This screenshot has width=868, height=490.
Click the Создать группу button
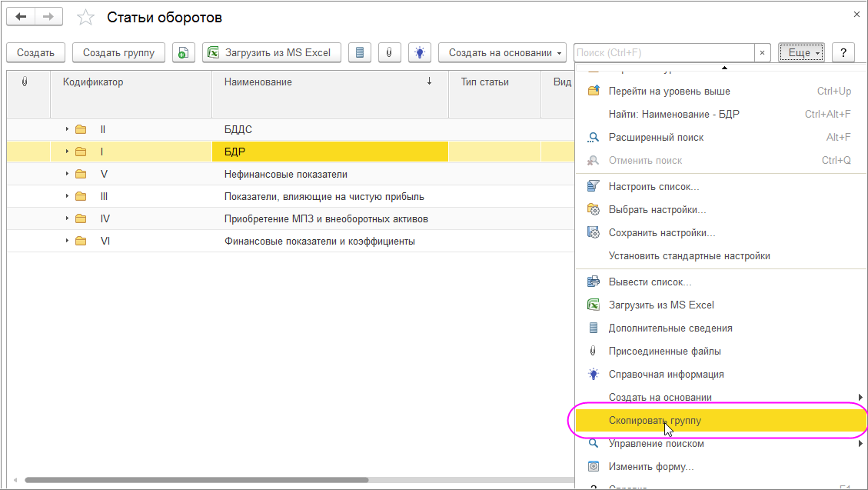(x=118, y=52)
